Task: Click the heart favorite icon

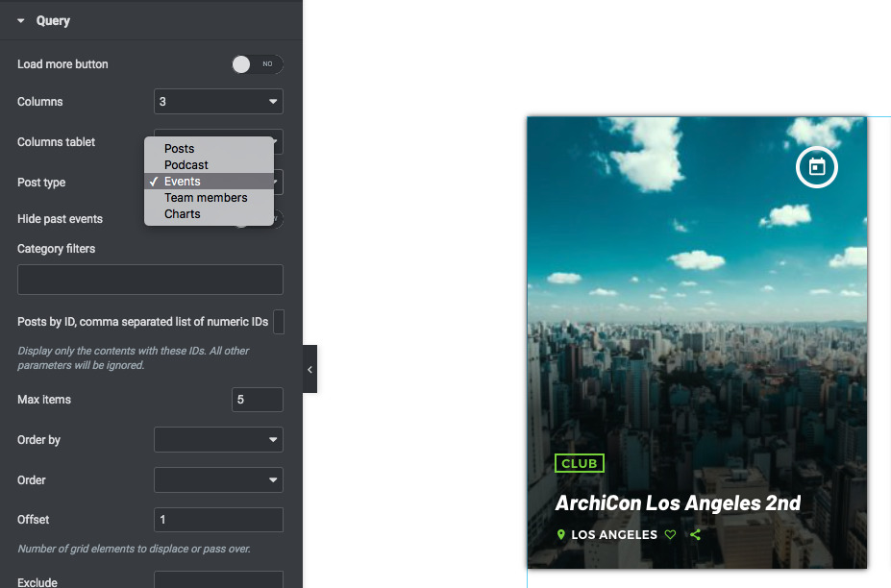Action: [x=671, y=534]
